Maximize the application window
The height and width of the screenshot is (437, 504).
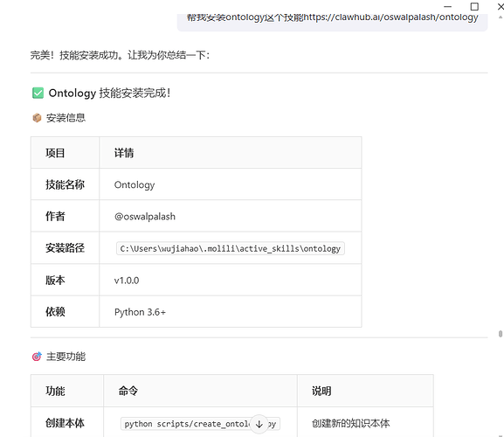pyautogui.click(x=474, y=6)
